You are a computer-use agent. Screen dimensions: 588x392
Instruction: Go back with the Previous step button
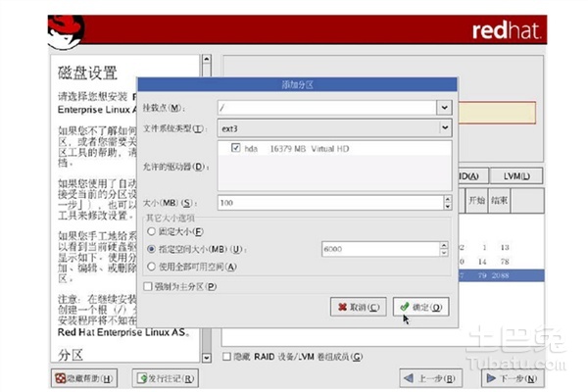tap(430, 378)
